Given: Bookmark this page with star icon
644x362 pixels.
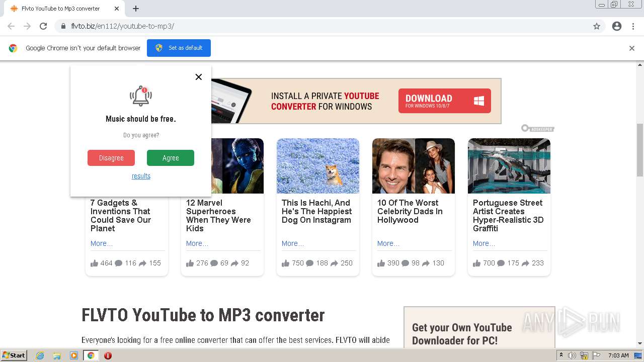Looking at the screenshot, I should pos(597,26).
